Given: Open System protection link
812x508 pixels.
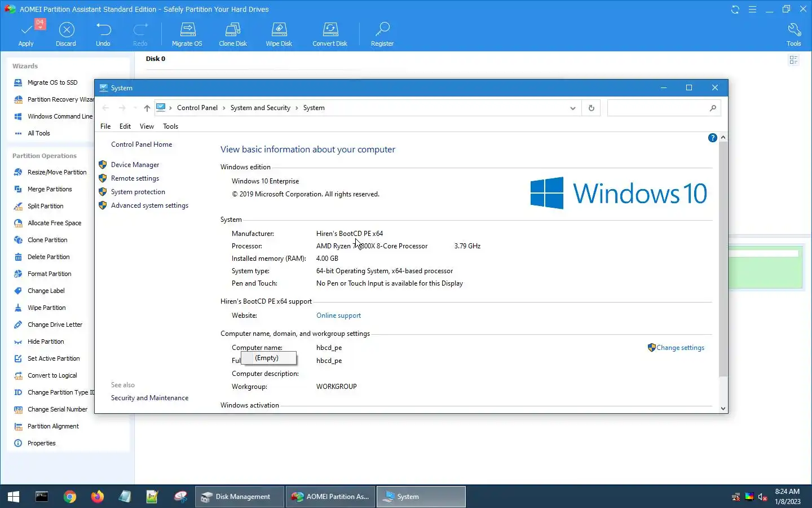Looking at the screenshot, I should 138,192.
